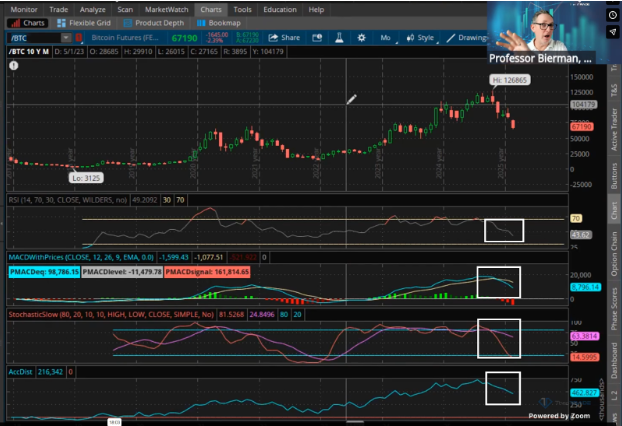Viewport: 622px width, 426px height.
Task: Click the StochasticSlow study title
Action: point(111,315)
